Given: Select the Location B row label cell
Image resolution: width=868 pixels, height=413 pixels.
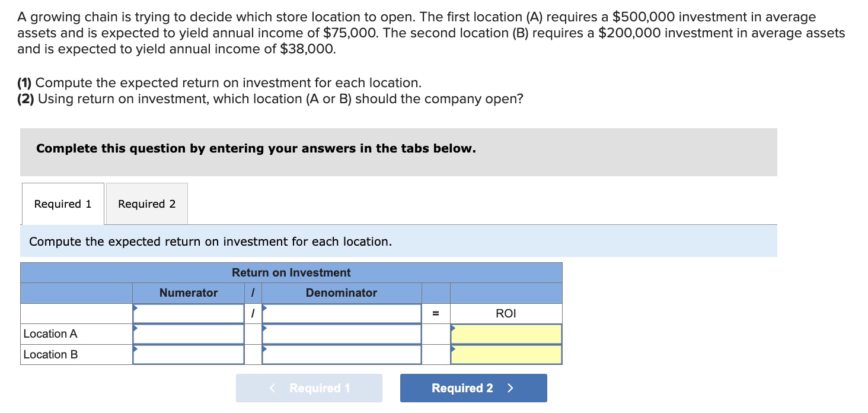Looking at the screenshot, I should 75,354.
